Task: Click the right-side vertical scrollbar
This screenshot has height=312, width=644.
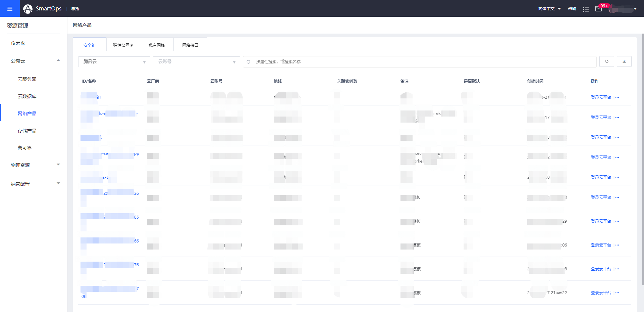Action: pos(643,160)
